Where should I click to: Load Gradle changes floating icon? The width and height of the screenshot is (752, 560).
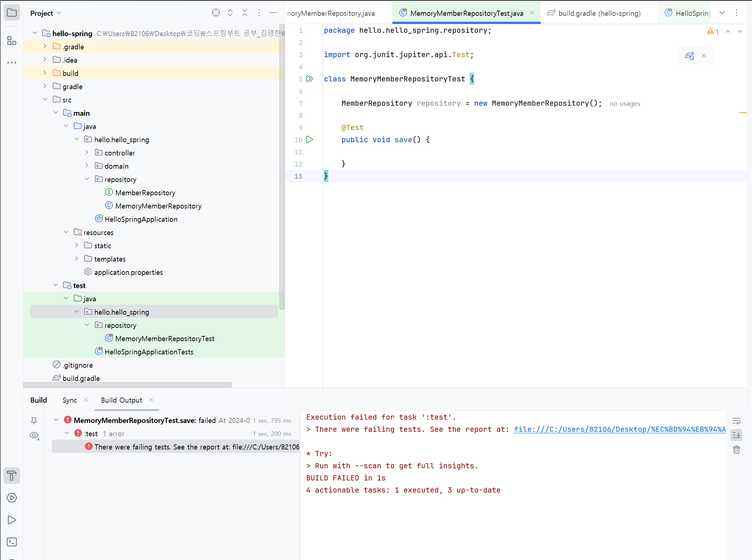tap(689, 56)
